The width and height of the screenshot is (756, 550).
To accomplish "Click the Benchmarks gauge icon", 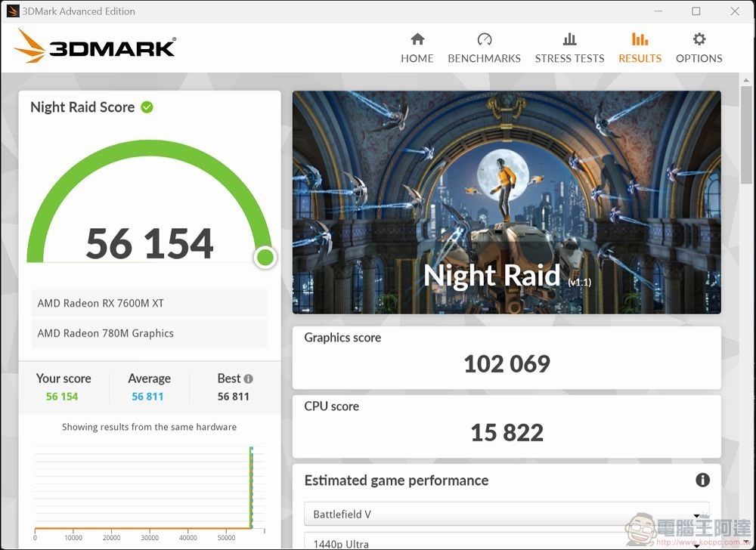I will coord(484,39).
